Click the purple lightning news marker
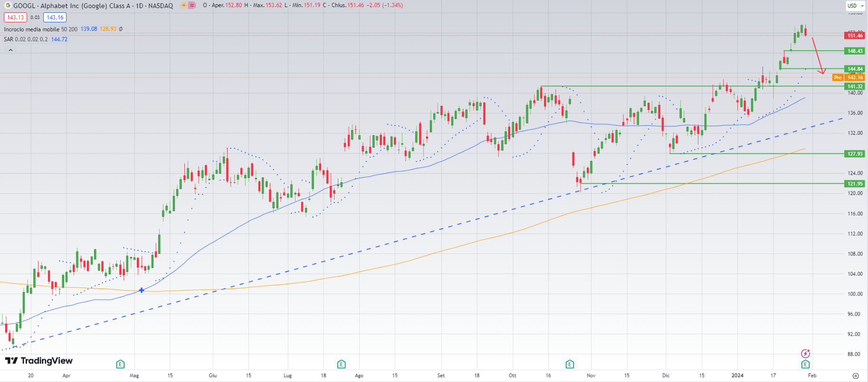Screen dimensions: 868x382 805,354
